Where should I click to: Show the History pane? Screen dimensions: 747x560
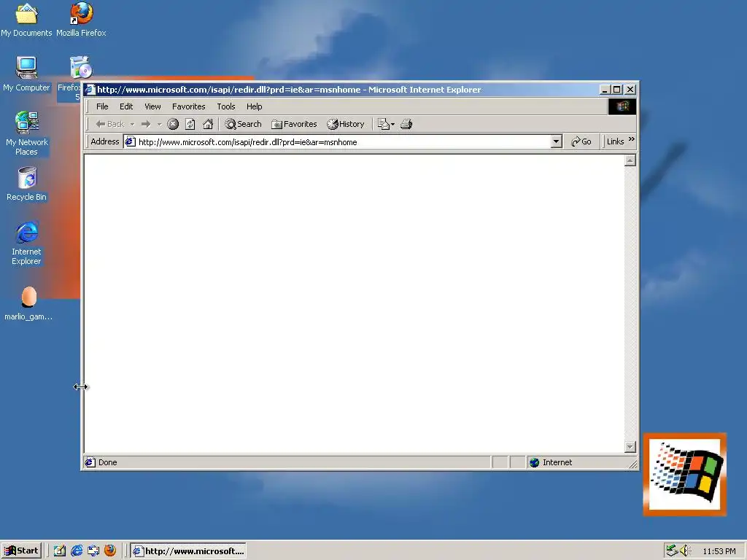click(x=346, y=124)
